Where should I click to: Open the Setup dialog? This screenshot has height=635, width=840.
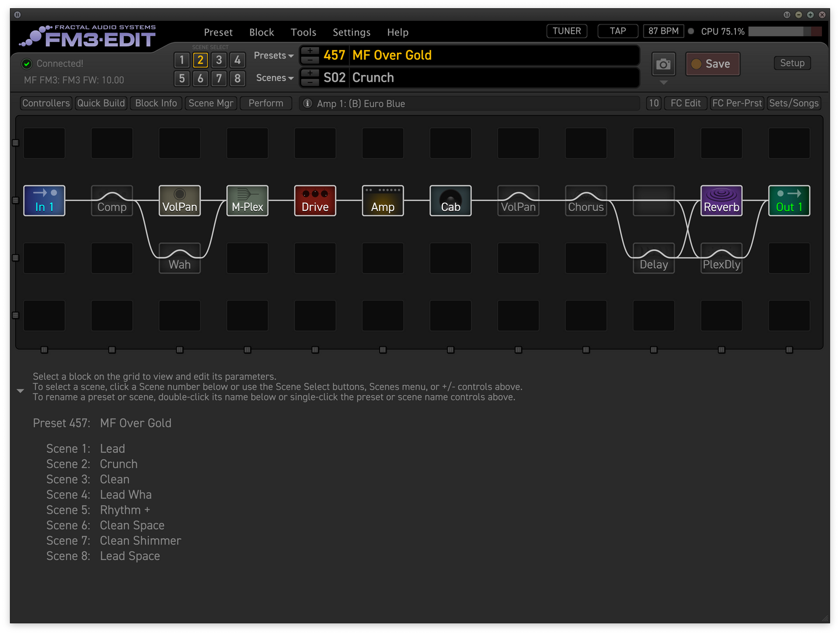(792, 63)
